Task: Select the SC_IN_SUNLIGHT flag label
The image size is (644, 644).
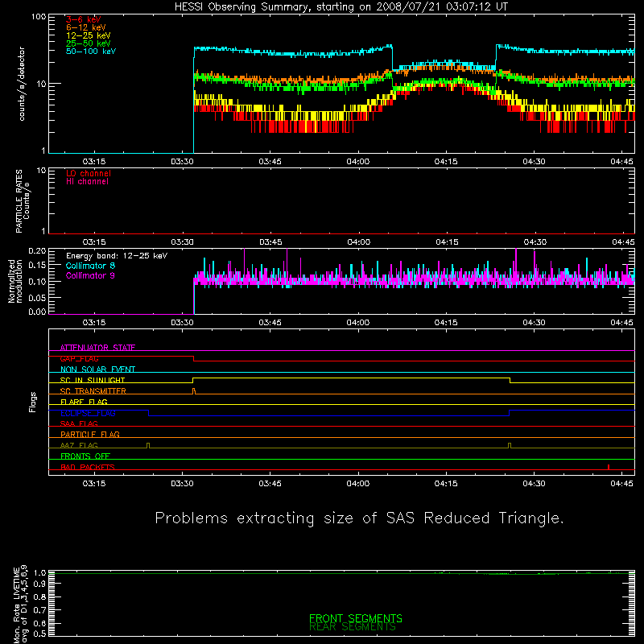Action: pyautogui.click(x=93, y=380)
